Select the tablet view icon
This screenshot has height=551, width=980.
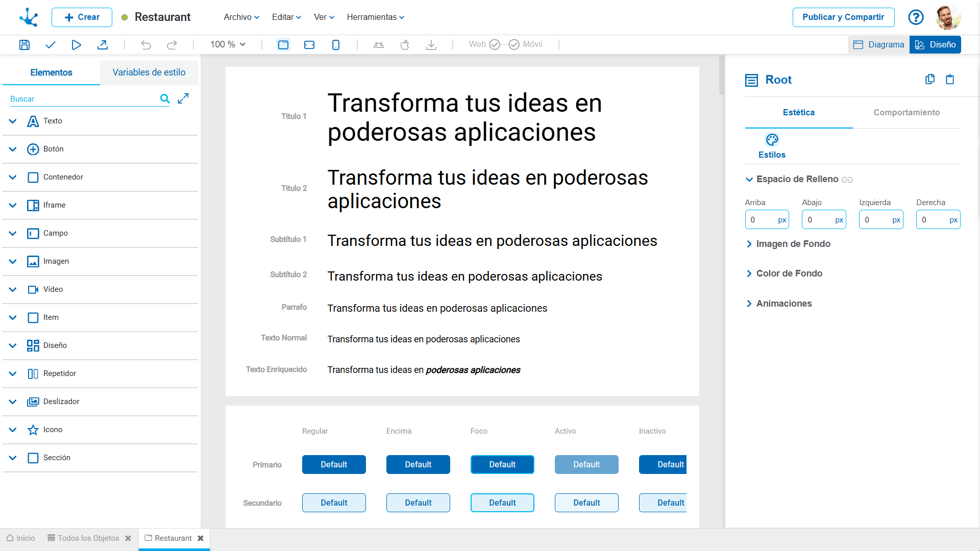pyautogui.click(x=309, y=45)
